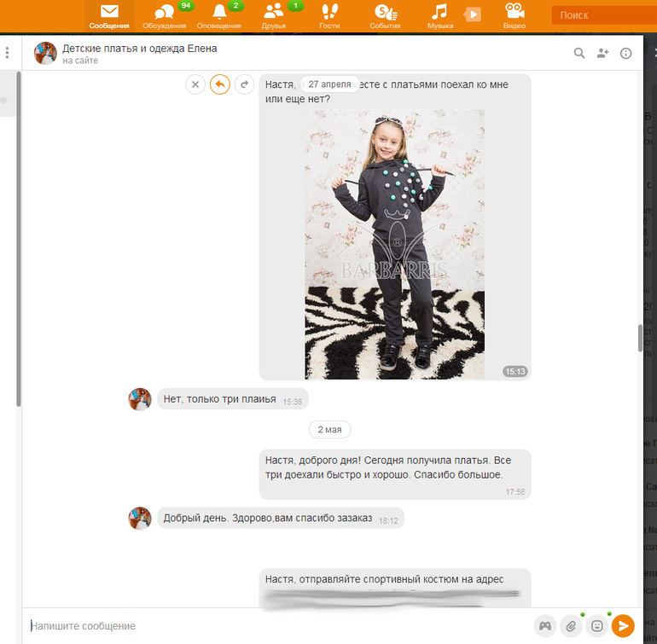
Task: Delete the message with X button
Action: 195,84
